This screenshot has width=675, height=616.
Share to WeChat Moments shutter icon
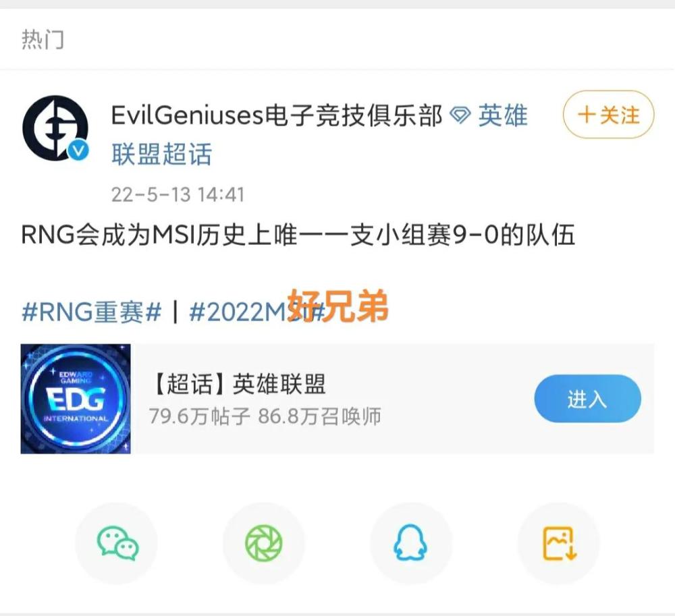tap(263, 543)
